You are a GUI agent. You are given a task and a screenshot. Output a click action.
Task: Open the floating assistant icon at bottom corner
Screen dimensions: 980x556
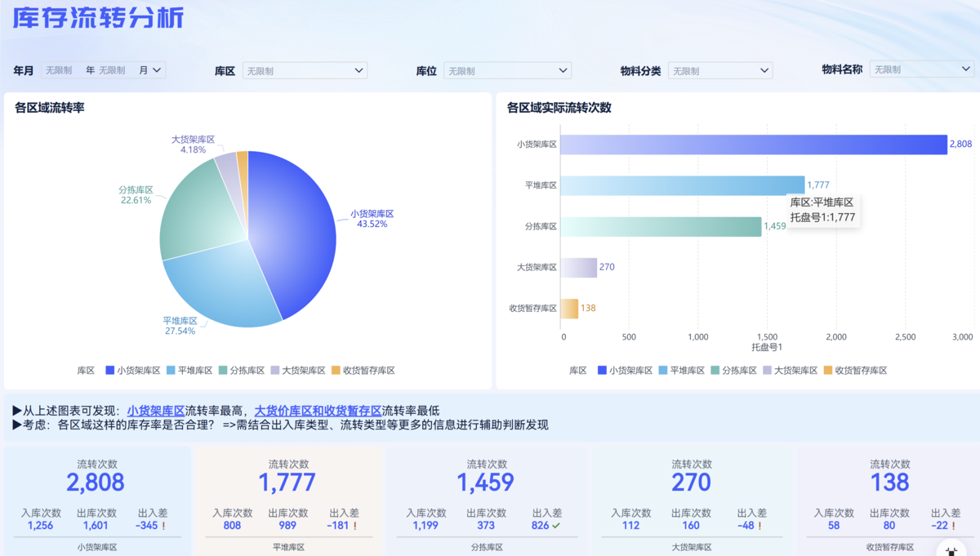(x=952, y=549)
